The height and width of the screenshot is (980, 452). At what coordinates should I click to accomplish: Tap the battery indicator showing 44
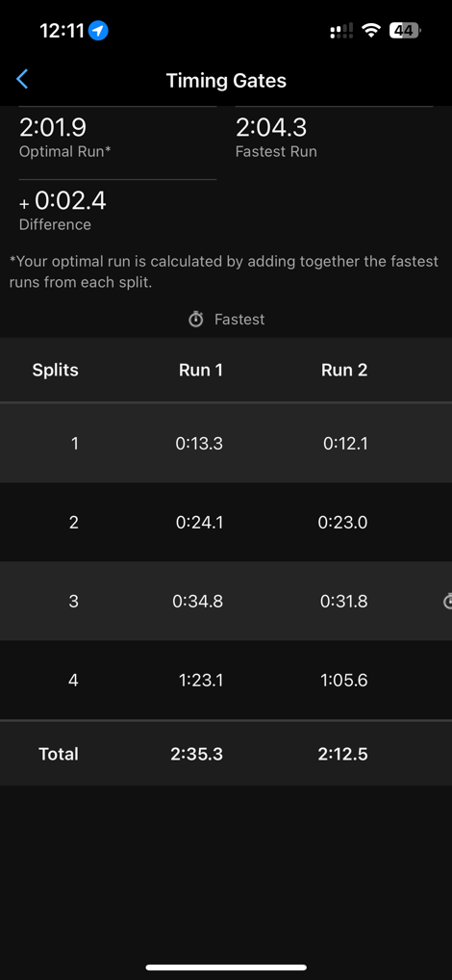[405, 30]
